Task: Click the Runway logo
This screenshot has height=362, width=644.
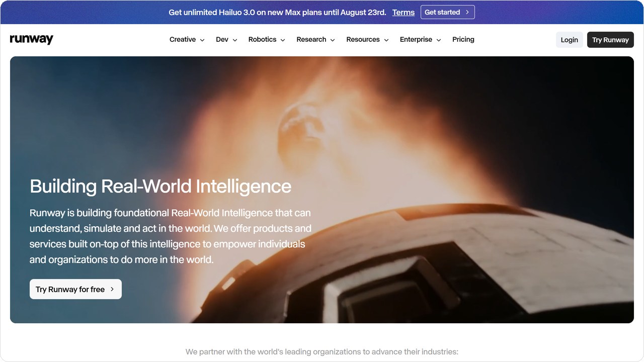Action: coord(31,40)
